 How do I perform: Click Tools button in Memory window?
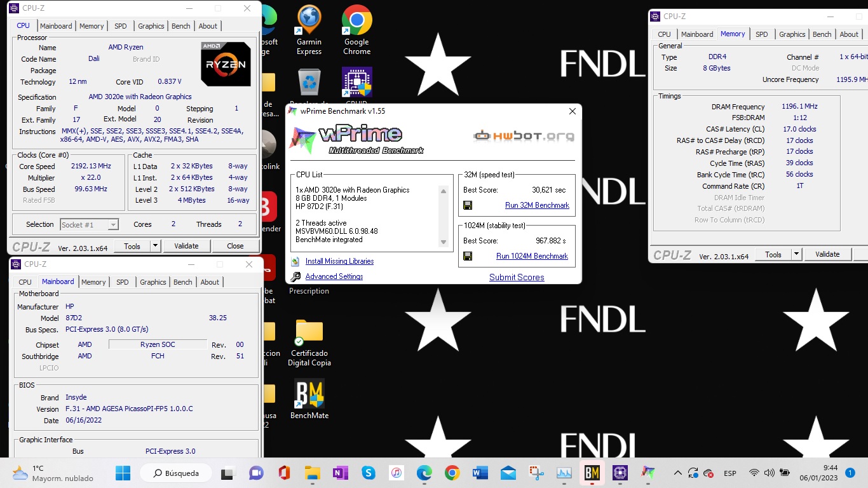tap(773, 254)
